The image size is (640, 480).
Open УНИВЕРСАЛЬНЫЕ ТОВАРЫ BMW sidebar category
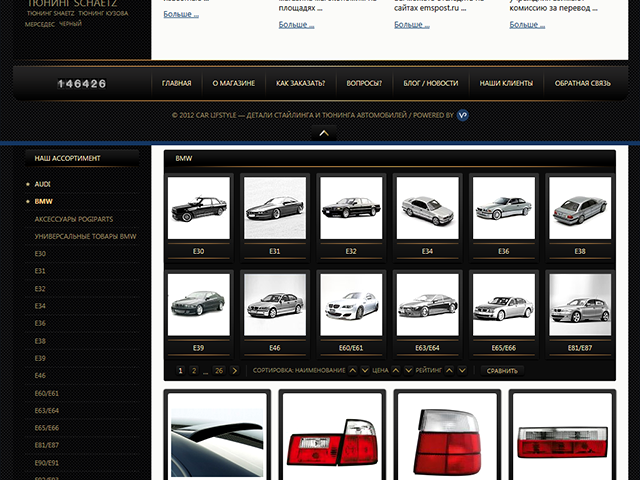coord(85,237)
